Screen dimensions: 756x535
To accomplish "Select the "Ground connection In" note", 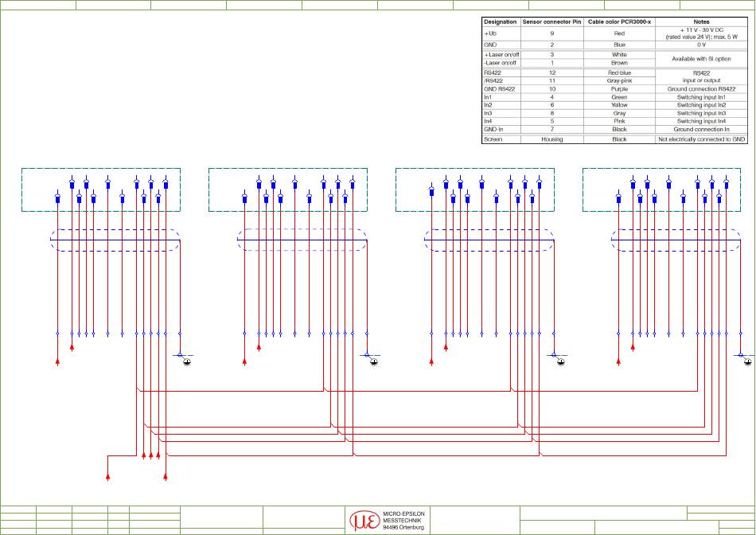I will (x=702, y=129).
